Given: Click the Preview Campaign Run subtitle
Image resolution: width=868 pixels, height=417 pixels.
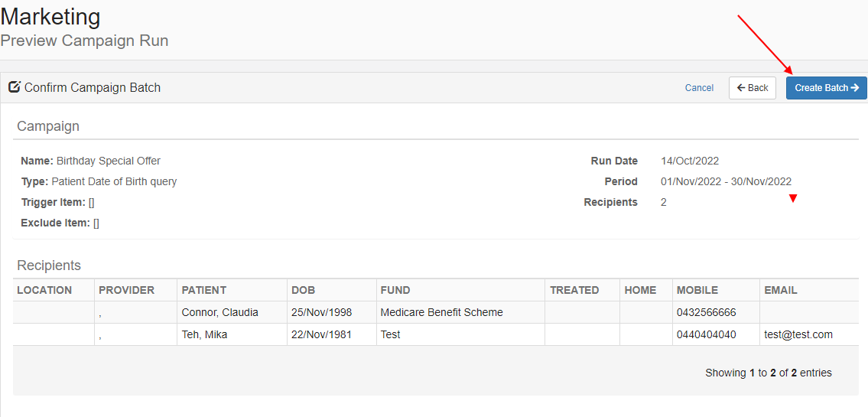Looking at the screenshot, I should coord(84,41).
